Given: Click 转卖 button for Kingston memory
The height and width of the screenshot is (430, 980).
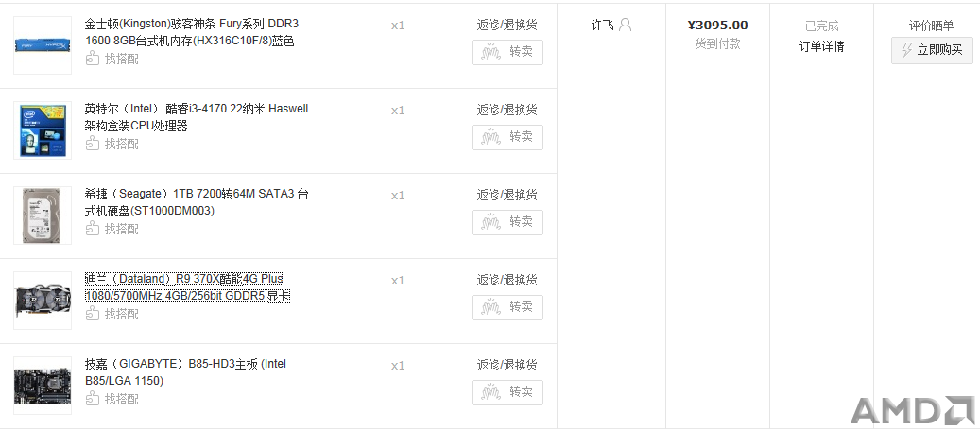Looking at the screenshot, I should [507, 53].
